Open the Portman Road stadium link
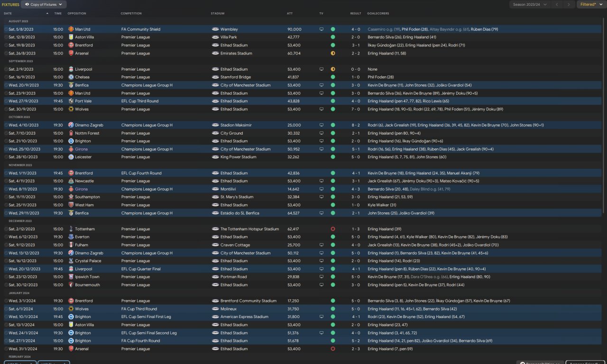The height and width of the screenshot is (364, 607). pyautogui.click(x=234, y=277)
